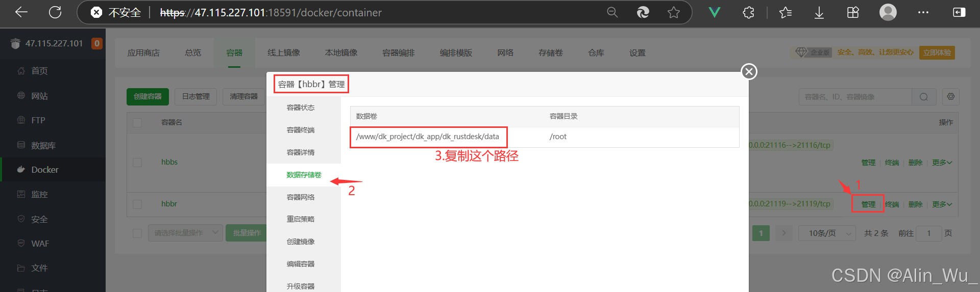
Task: Close the hbbr container management dialog
Action: [749, 72]
